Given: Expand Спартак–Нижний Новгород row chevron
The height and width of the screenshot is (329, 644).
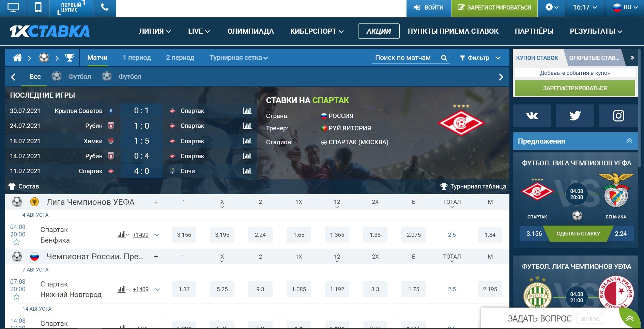Looking at the screenshot, I should click(x=157, y=289).
